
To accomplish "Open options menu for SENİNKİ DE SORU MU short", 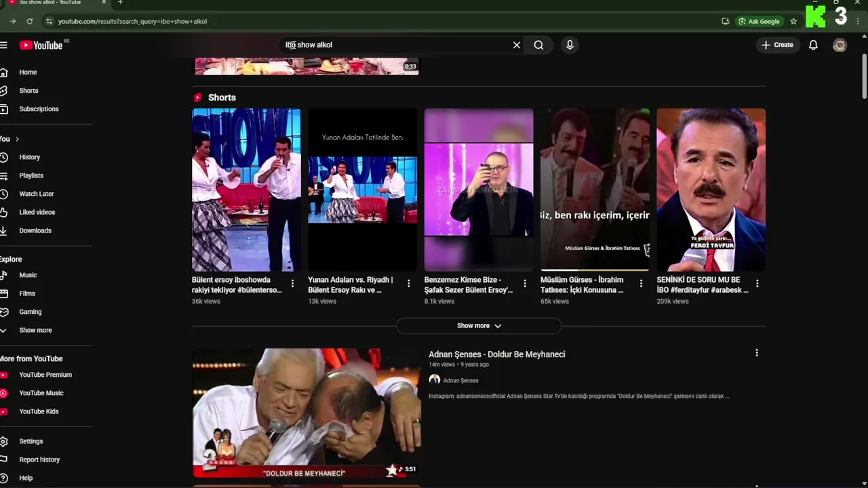I will [x=757, y=283].
